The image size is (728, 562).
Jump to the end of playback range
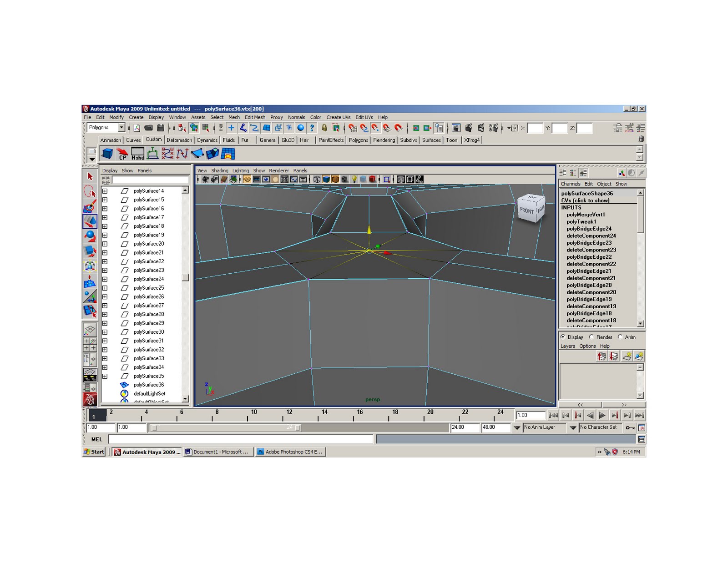[x=639, y=415]
